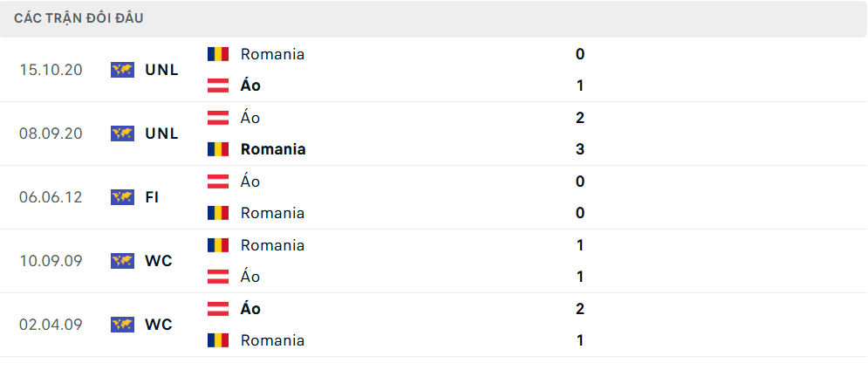Click the world map icon next to FI
The height and width of the screenshot is (370, 868).
click(122, 197)
